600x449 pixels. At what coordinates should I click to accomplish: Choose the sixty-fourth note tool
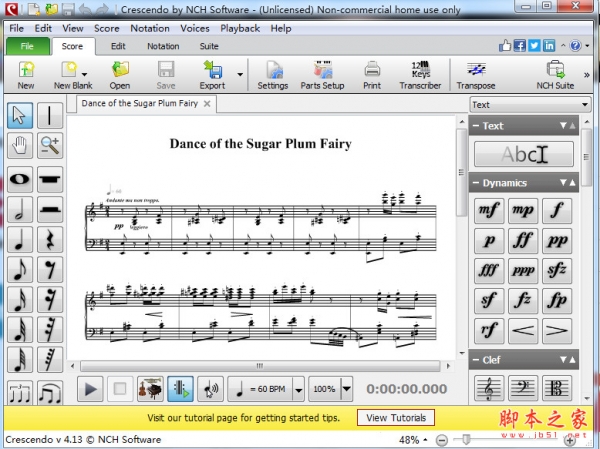(x=20, y=360)
